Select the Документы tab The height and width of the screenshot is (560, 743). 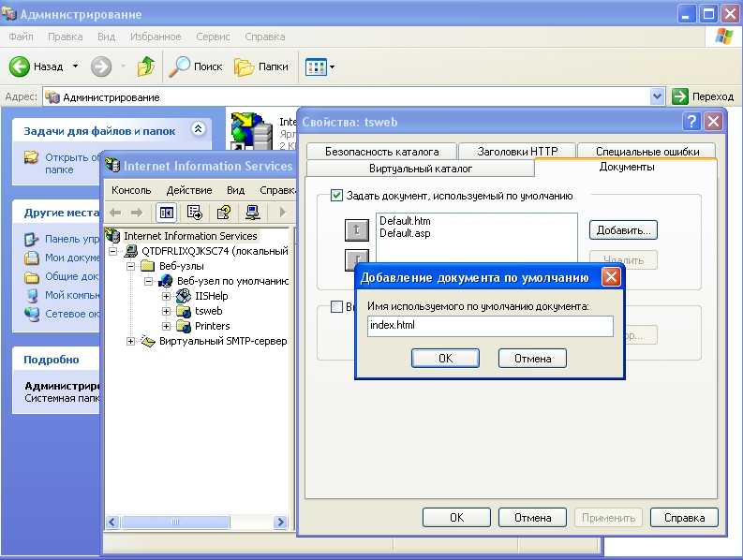(x=627, y=167)
